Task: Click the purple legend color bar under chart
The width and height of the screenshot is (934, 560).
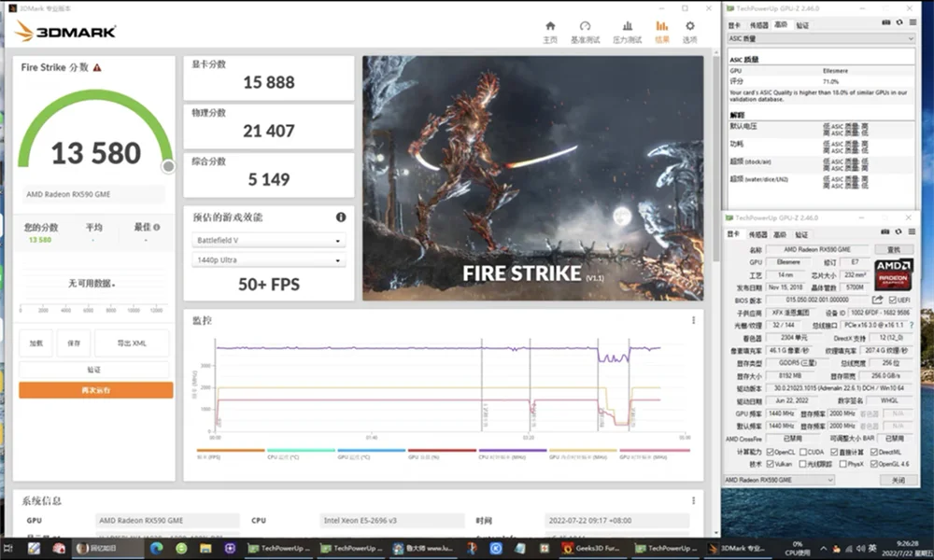Action: (511, 450)
